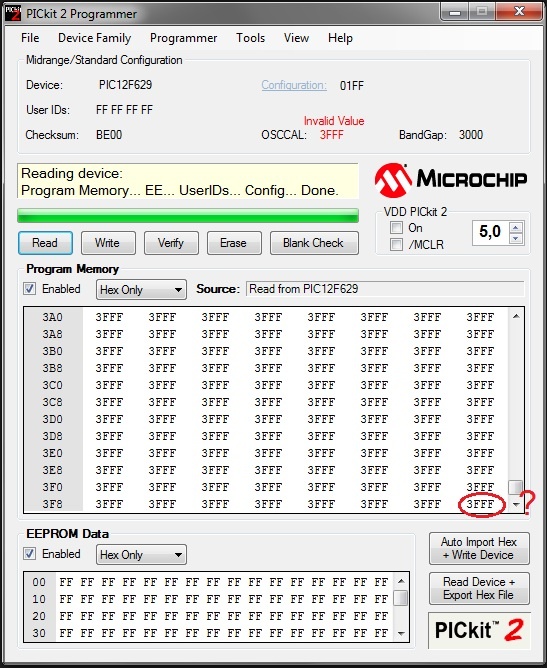Click the Blank Check button
The image size is (547, 668).
314,243
